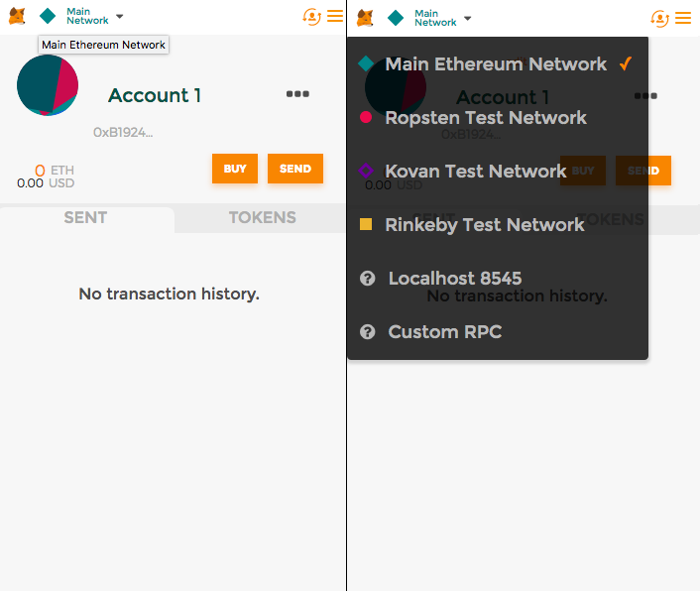Click the MetaMask fox logo in left panel

coord(17,17)
